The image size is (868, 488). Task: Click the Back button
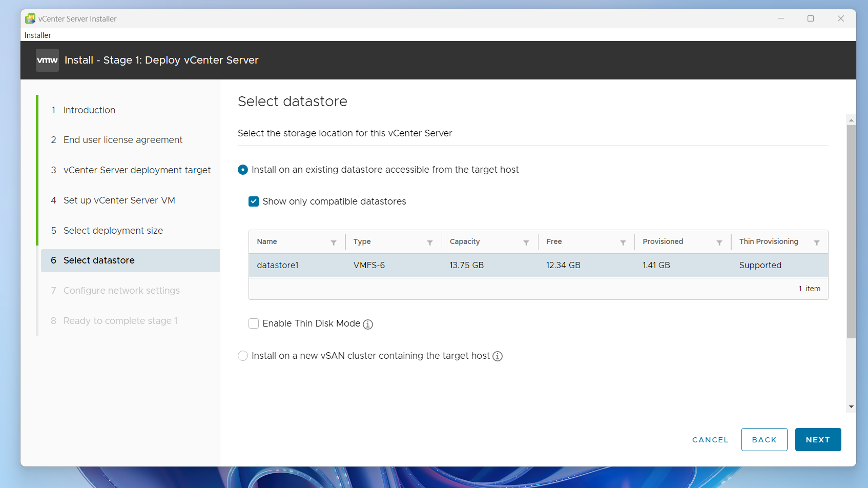point(764,440)
